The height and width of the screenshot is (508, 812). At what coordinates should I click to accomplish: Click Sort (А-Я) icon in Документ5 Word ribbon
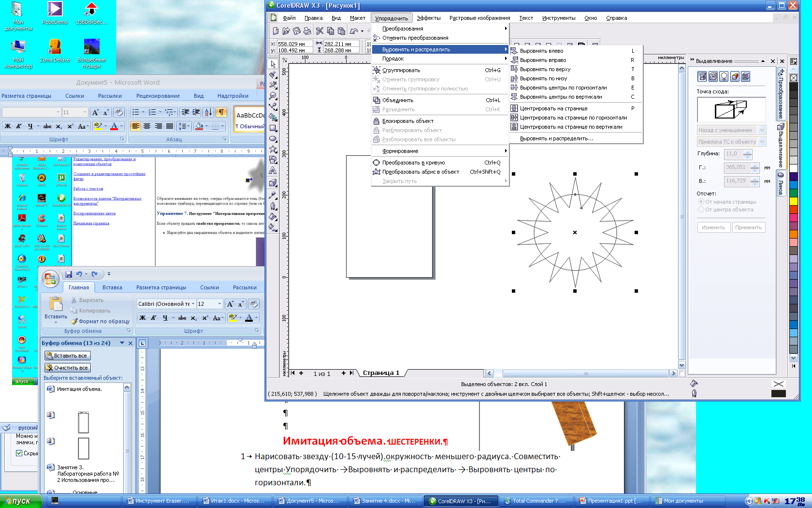(x=208, y=112)
